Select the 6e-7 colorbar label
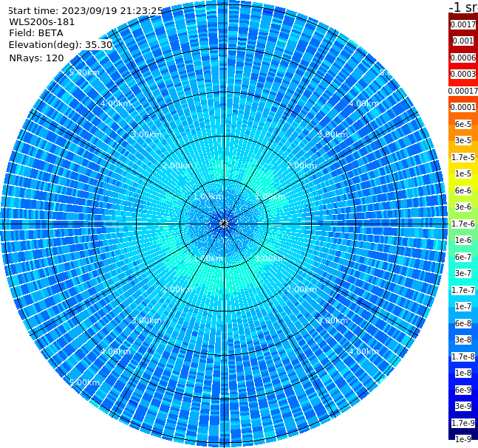 (463, 257)
